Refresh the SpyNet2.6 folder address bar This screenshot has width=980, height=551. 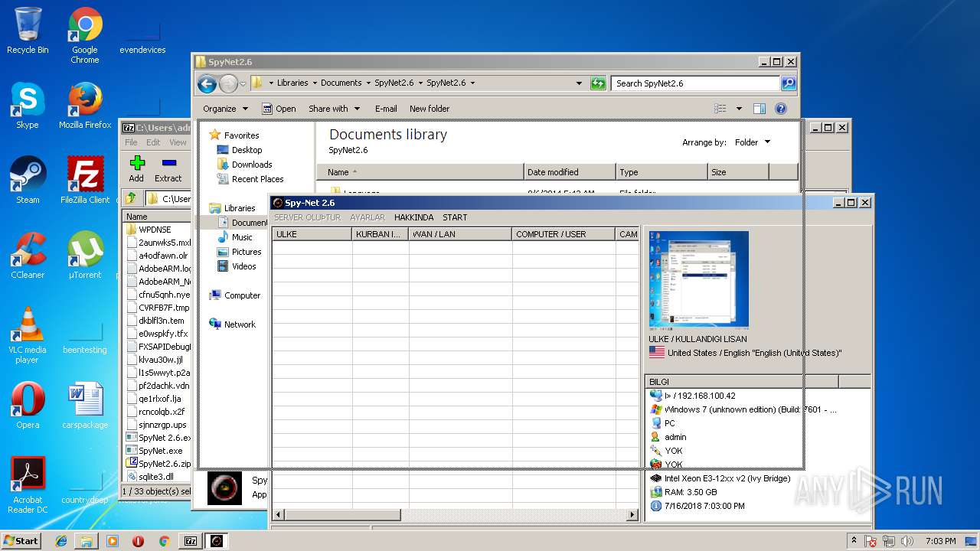[x=599, y=83]
